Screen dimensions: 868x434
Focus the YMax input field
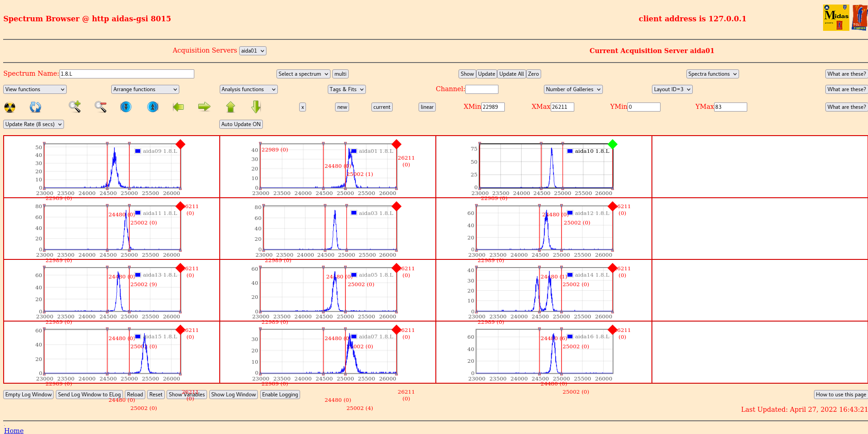point(730,107)
